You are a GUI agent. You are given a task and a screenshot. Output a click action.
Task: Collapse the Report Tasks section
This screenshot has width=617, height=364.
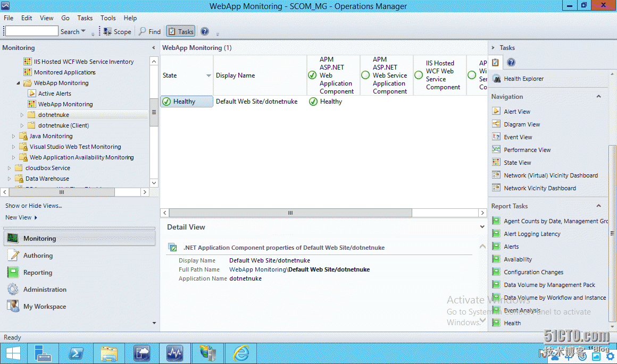[598, 206]
